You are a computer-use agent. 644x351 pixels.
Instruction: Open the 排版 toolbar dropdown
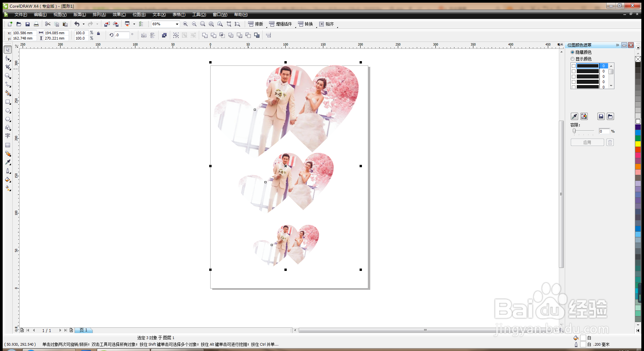tap(255, 24)
